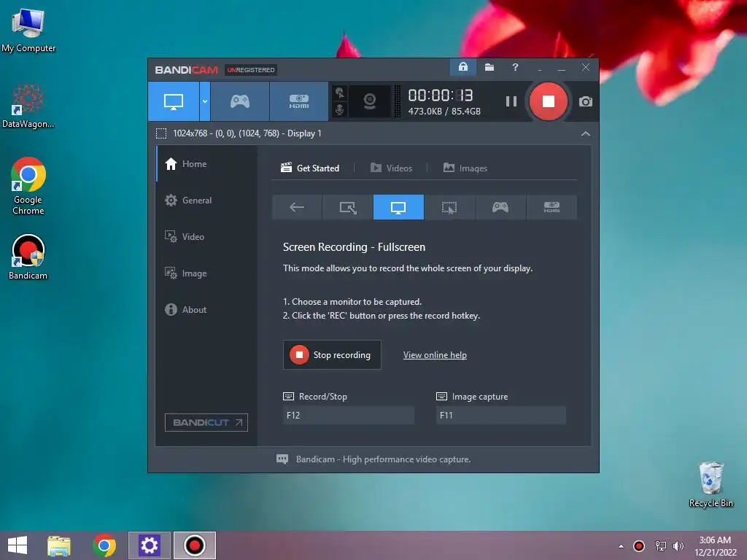Open Recycle Bin on desktop
747x560 pixels.
(x=711, y=485)
